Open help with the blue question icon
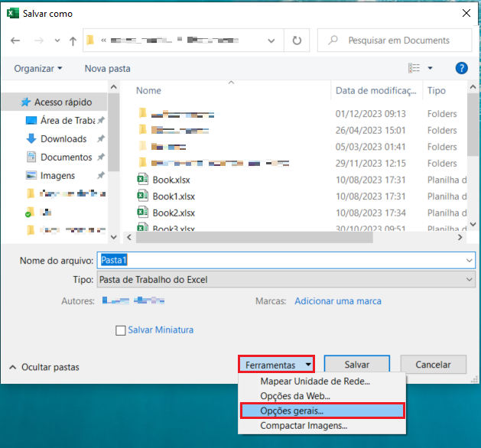 click(461, 68)
